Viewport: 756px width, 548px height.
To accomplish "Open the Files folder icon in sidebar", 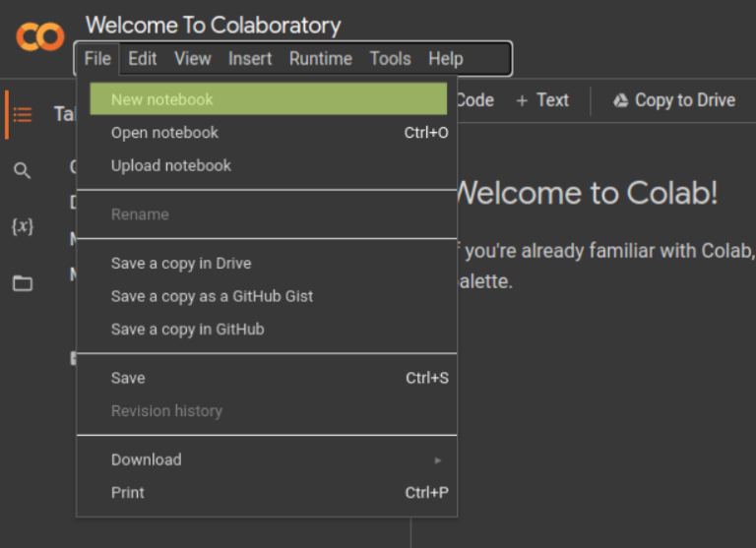I will coord(23,284).
